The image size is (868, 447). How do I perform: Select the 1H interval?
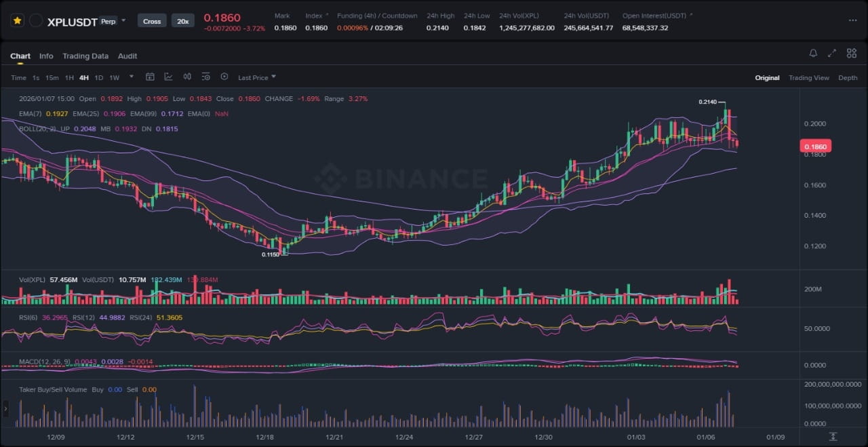click(68, 77)
